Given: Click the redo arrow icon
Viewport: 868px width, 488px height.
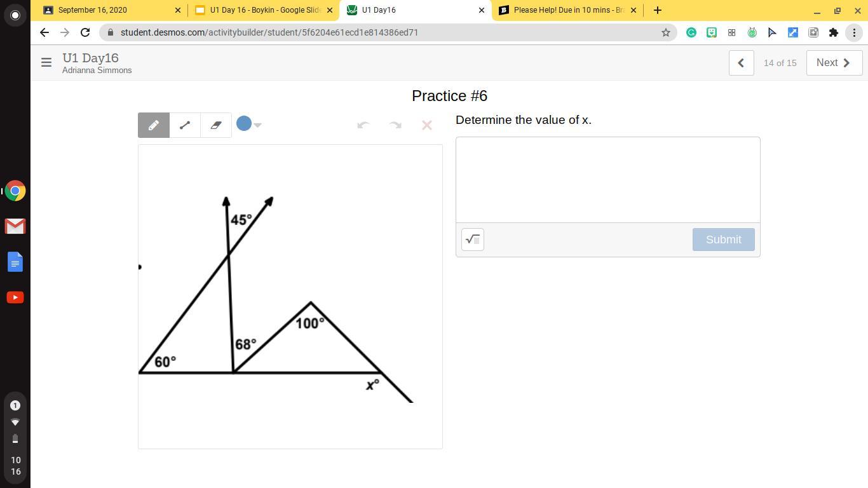Looking at the screenshot, I should pos(395,125).
